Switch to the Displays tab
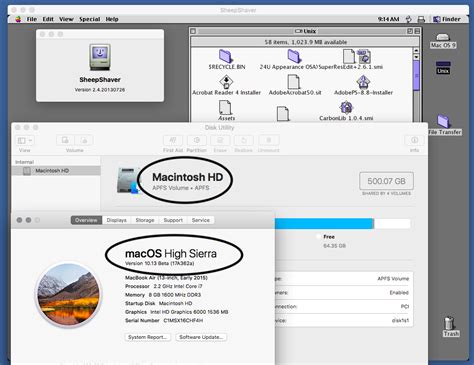The width and height of the screenshot is (474, 365). [x=116, y=220]
